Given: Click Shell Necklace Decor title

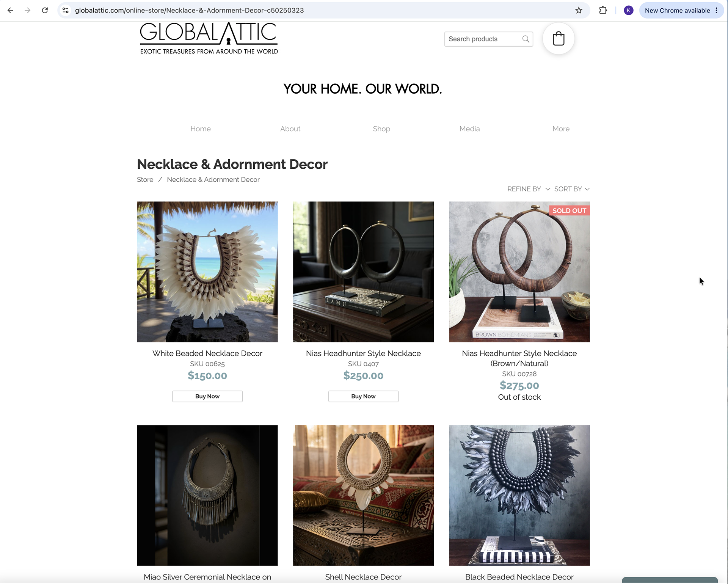Looking at the screenshot, I should click(363, 577).
